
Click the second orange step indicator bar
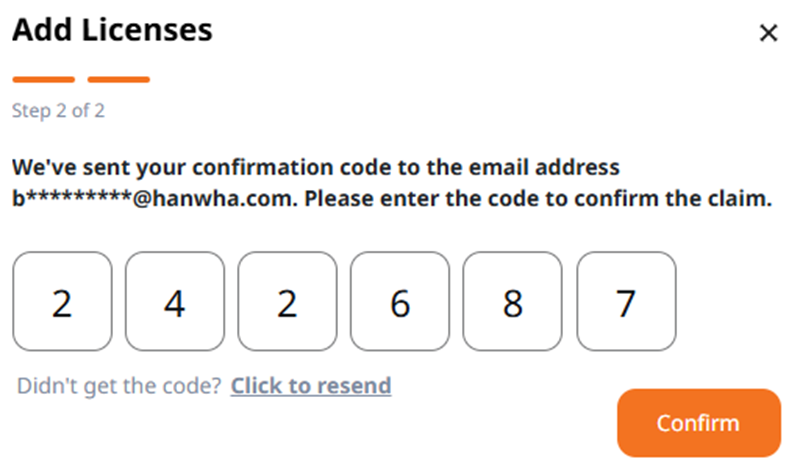pos(118,80)
